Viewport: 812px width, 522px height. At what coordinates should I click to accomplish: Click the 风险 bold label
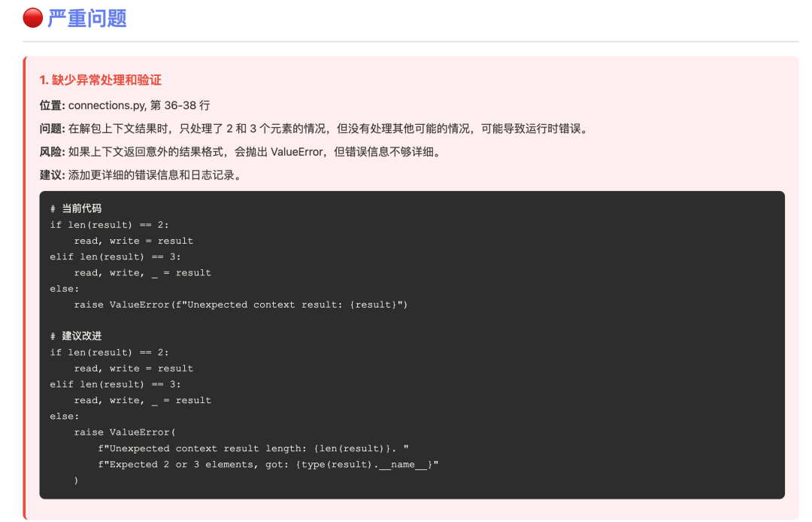(52, 152)
